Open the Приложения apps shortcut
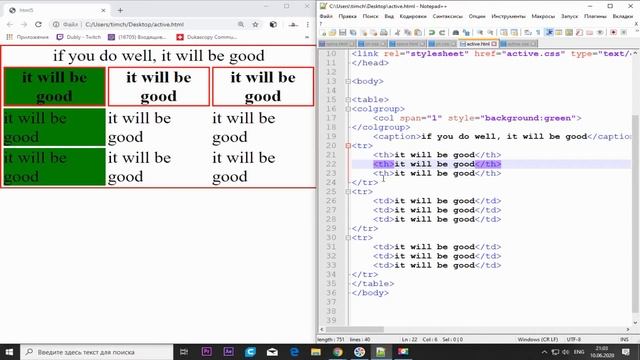The width and height of the screenshot is (640, 360). [28, 37]
